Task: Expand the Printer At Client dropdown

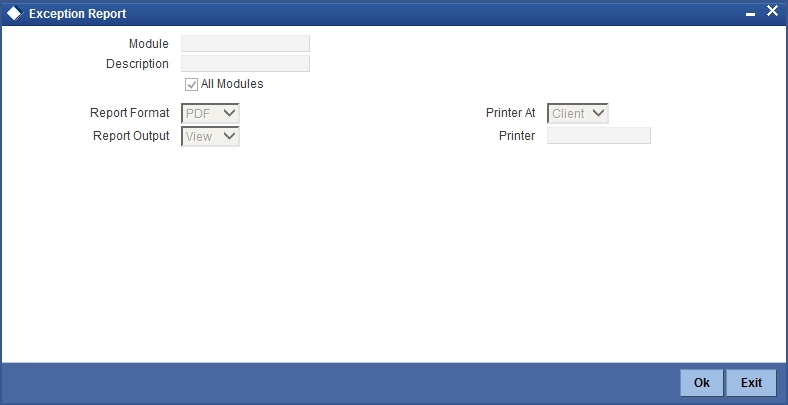Action: (577, 113)
